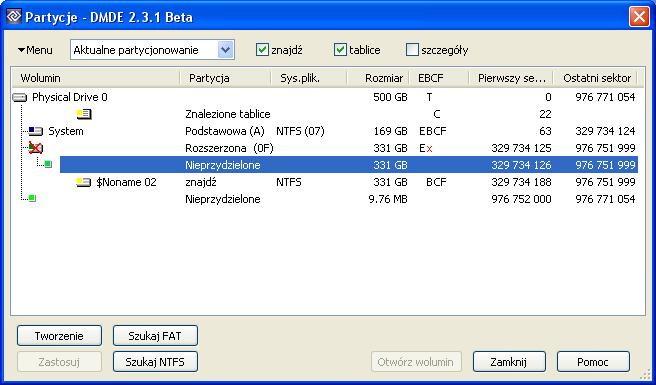Click the Znalezione tablice text

pyautogui.click(x=228, y=114)
